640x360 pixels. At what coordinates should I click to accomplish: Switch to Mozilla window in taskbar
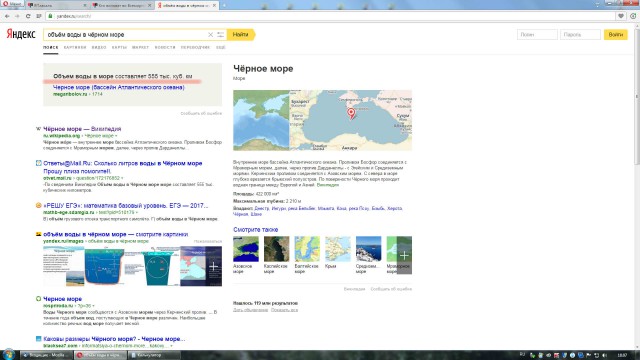[47, 355]
